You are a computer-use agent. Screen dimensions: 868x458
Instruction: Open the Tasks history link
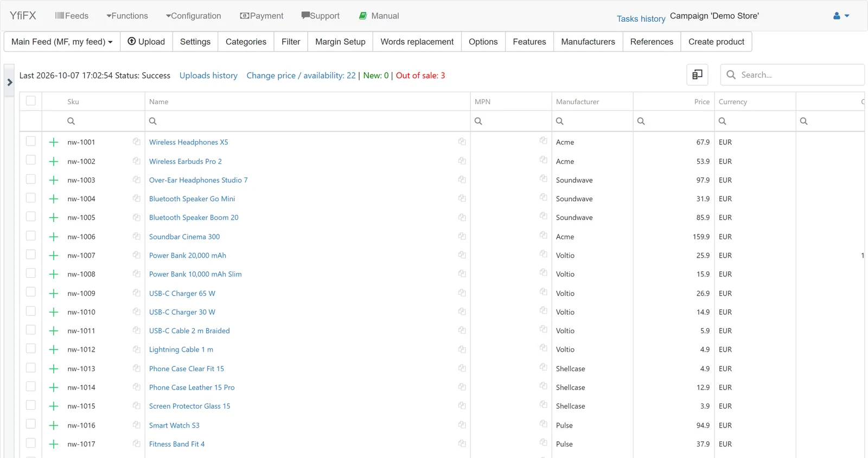coord(641,18)
